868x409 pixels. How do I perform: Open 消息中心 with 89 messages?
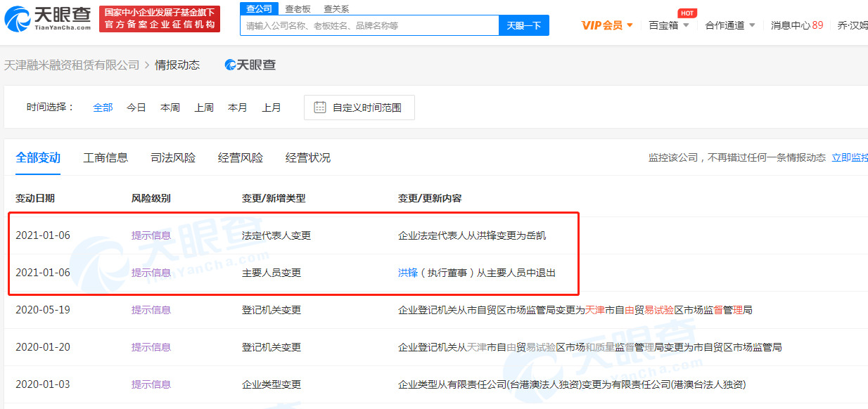click(797, 25)
